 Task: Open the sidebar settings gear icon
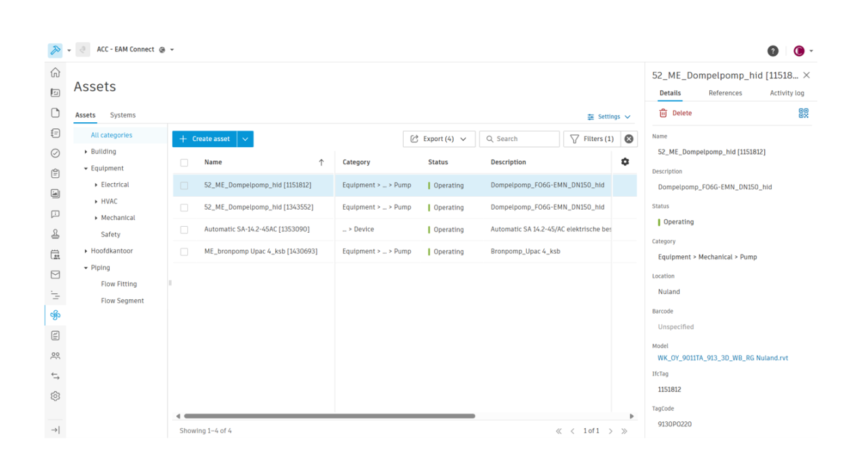click(56, 396)
